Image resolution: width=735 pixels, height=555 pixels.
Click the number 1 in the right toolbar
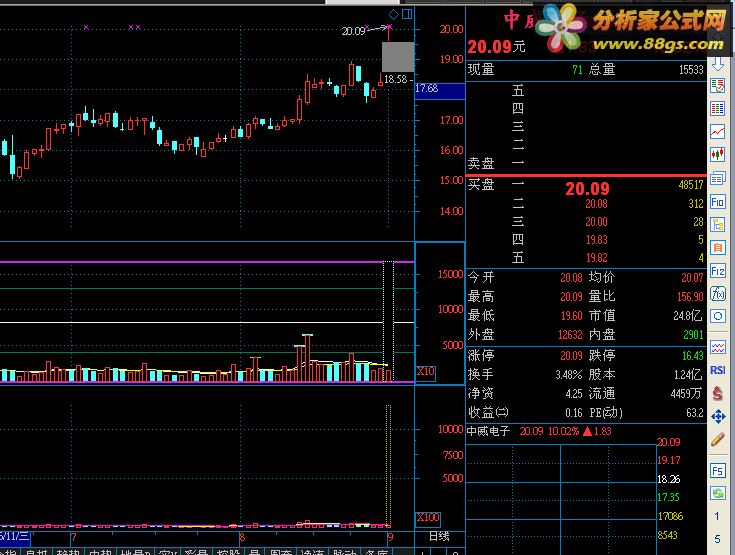coord(717,517)
